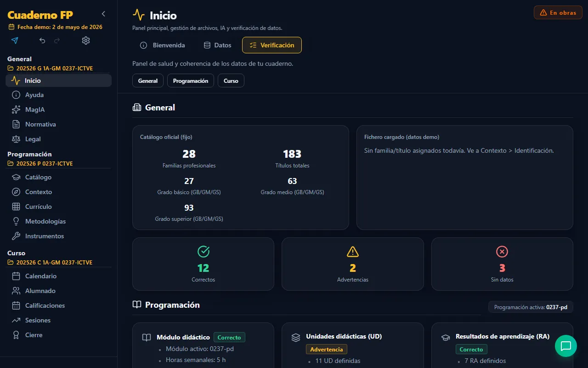Open the settings gear icon
This screenshot has width=588, height=368.
(86, 40)
